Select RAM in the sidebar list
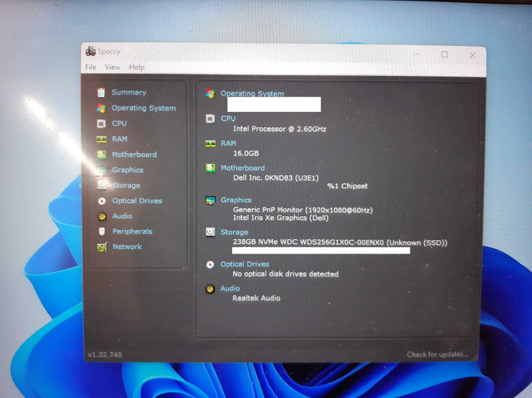This screenshot has width=532, height=398. (120, 139)
